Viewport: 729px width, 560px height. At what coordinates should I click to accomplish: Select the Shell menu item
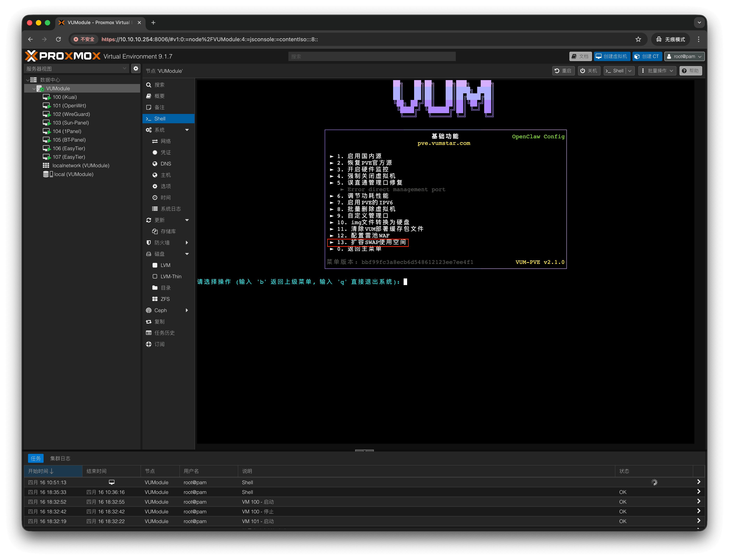click(169, 119)
